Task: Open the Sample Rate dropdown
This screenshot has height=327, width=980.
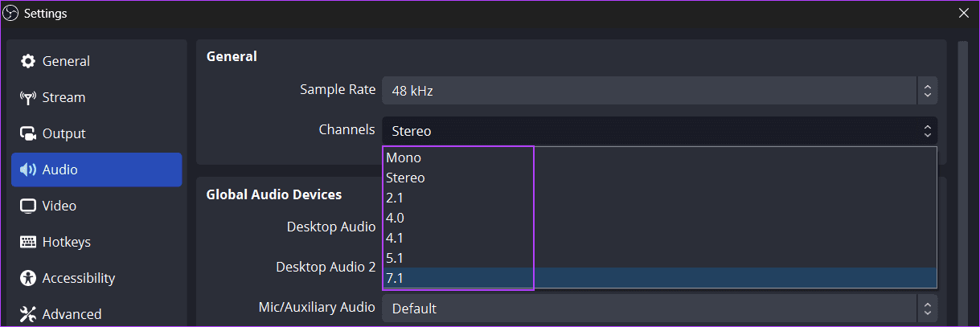Action: 659,91
